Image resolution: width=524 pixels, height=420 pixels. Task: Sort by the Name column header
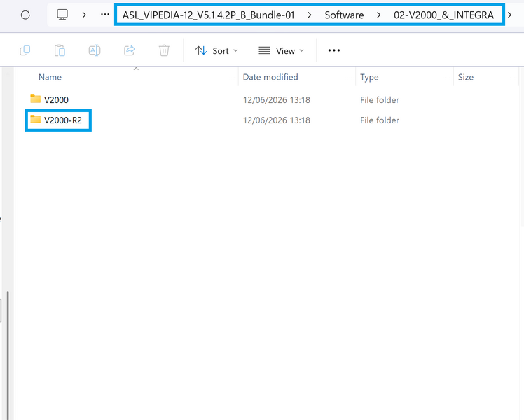[x=50, y=77]
